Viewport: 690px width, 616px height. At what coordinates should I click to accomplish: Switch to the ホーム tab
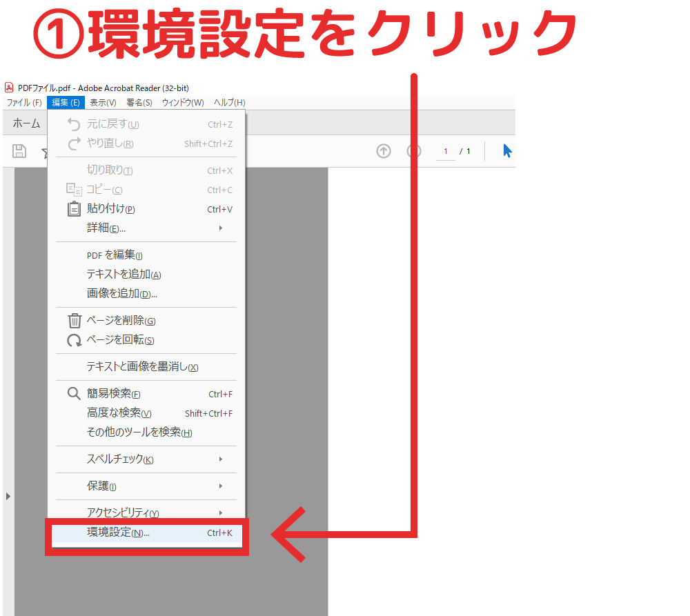(26, 123)
